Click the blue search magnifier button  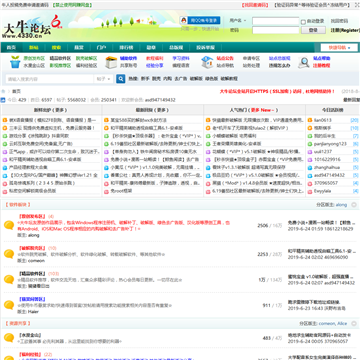click(x=120, y=79)
